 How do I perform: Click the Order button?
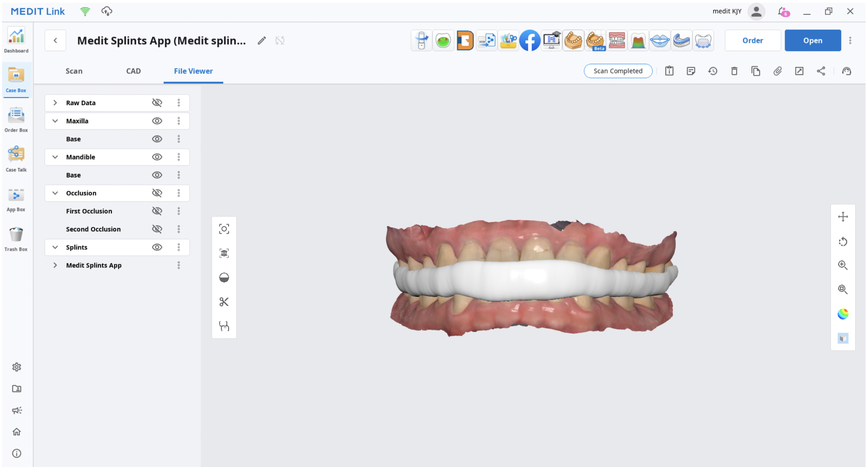click(x=752, y=40)
